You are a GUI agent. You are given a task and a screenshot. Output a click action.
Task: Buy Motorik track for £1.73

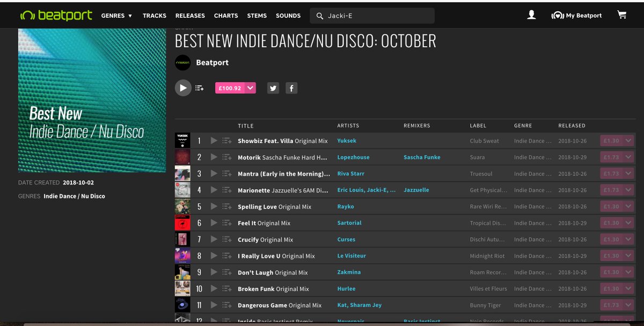tap(611, 157)
